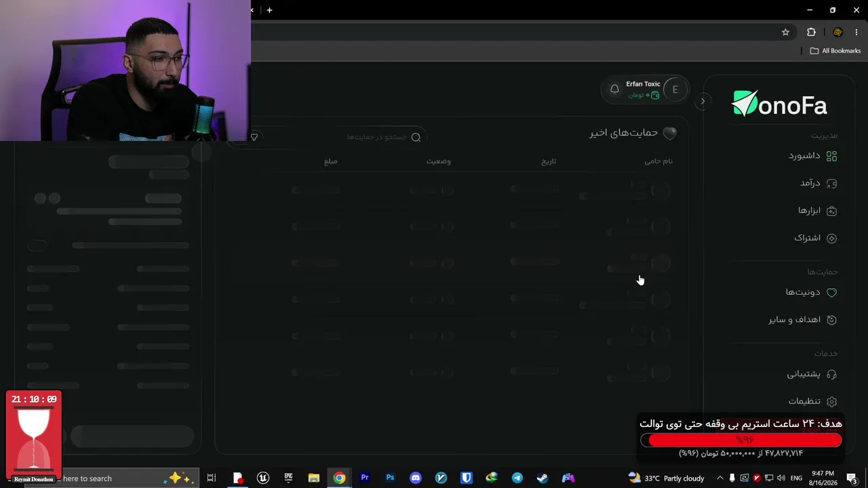Launch Unreal Engine from the taskbar

point(263,478)
